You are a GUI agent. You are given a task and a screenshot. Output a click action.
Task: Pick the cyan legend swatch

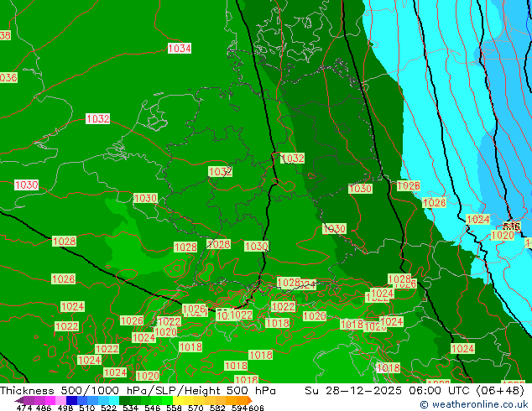114,400
